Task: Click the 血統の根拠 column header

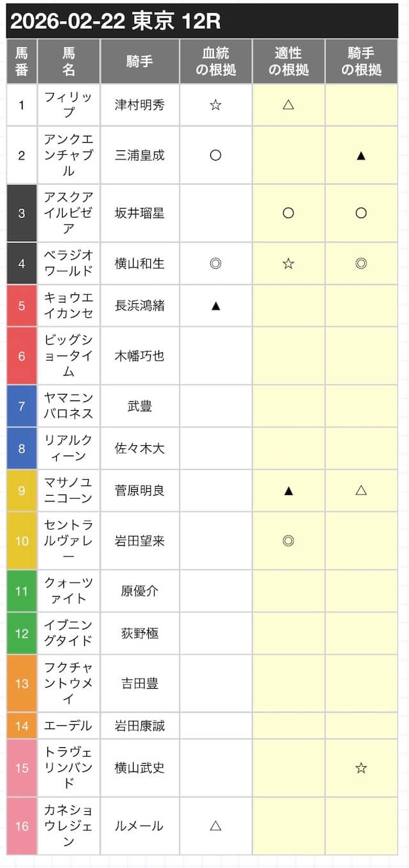Action: coord(215,61)
